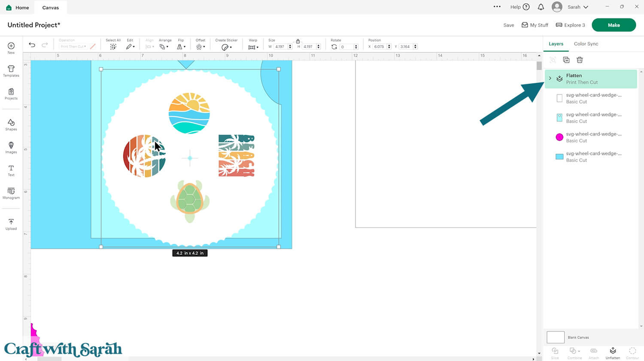Click the green Make button
This screenshot has height=361, width=644.
point(614,25)
